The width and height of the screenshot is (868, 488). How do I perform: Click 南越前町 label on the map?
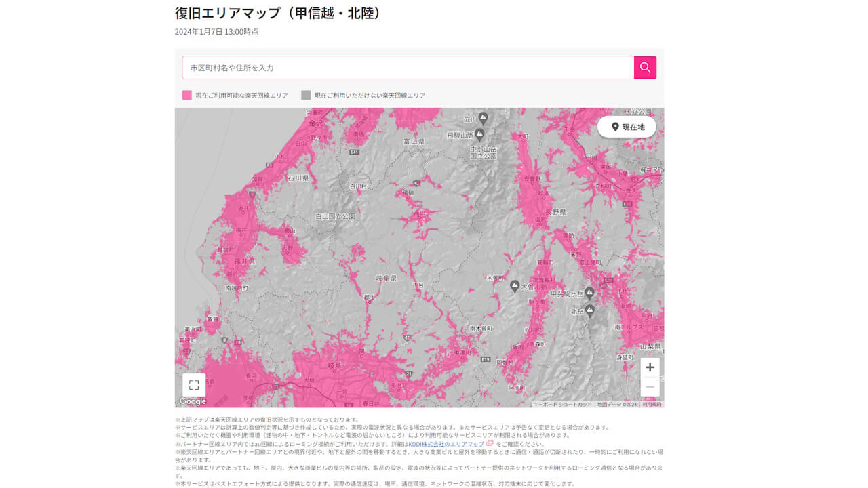click(236, 288)
